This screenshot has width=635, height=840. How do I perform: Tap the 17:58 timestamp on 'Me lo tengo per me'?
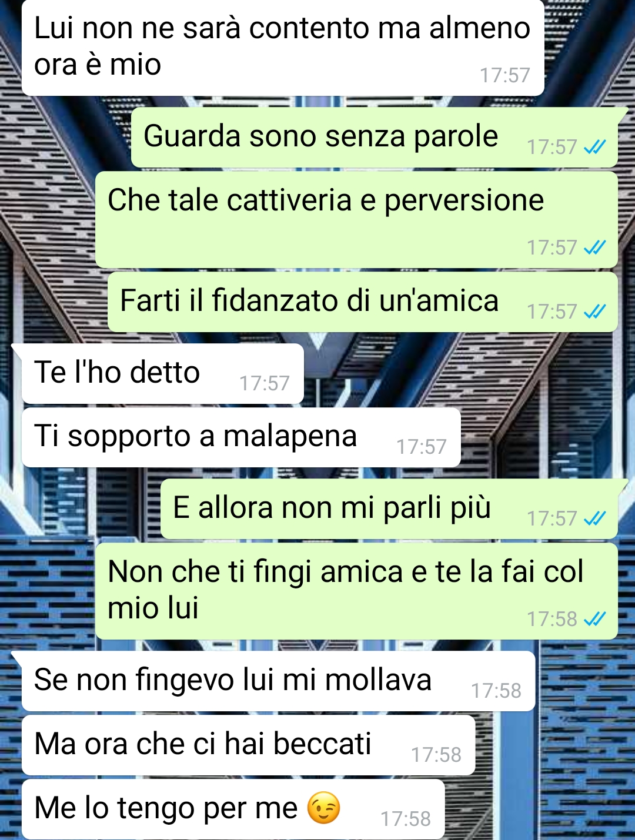tap(406, 819)
